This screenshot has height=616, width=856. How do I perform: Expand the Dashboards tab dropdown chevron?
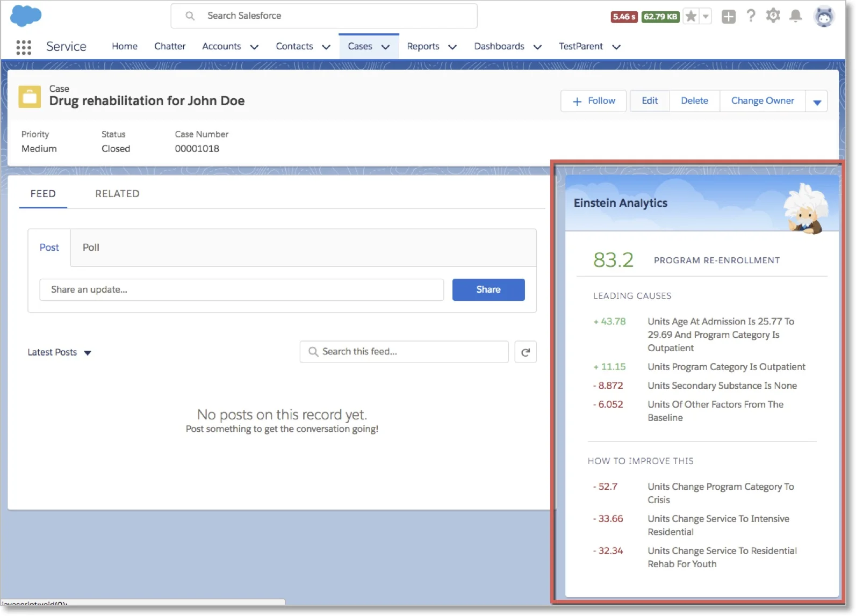click(x=537, y=47)
